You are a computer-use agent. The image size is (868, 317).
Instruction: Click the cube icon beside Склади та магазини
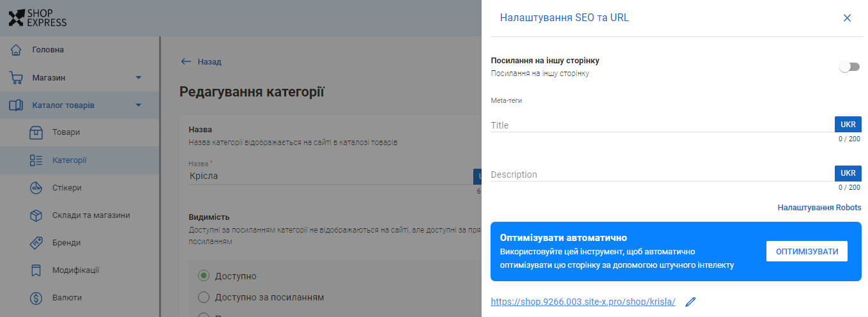(36, 215)
